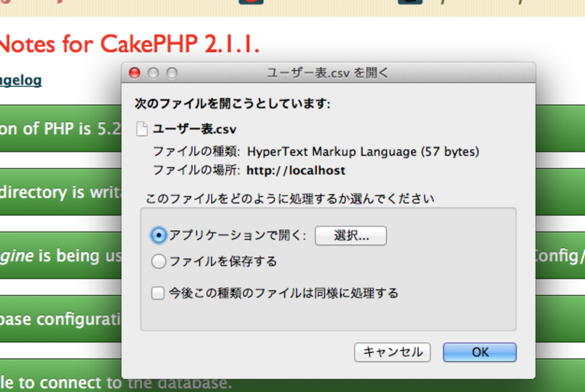Close the dialog using the red button
The height and width of the screenshot is (392, 585).
(x=135, y=73)
